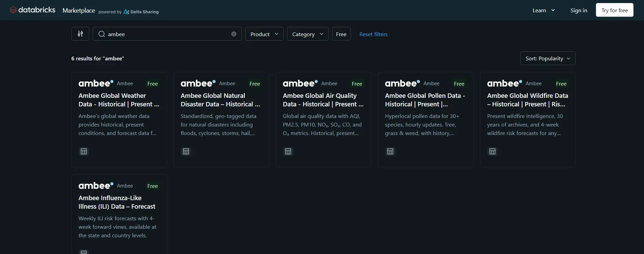Click Ambee provider name on Weather card
The height and width of the screenshot is (254, 644).
click(x=125, y=83)
